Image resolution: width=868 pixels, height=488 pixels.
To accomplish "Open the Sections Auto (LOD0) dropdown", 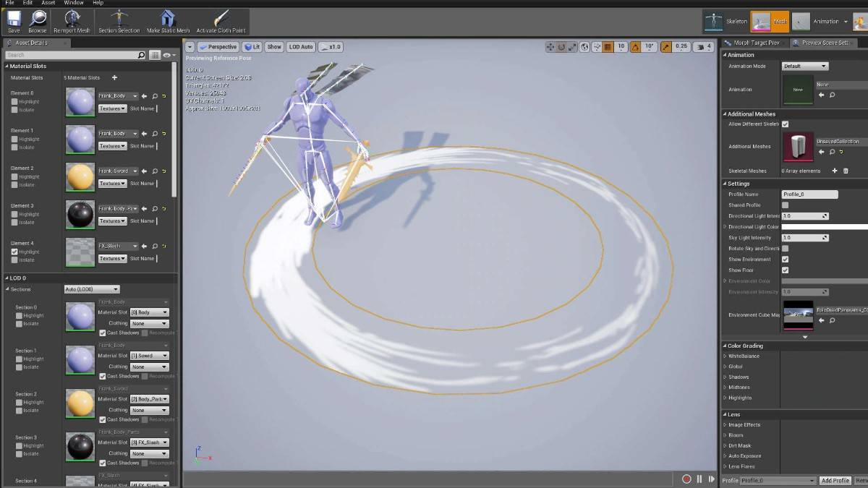I will coord(92,289).
